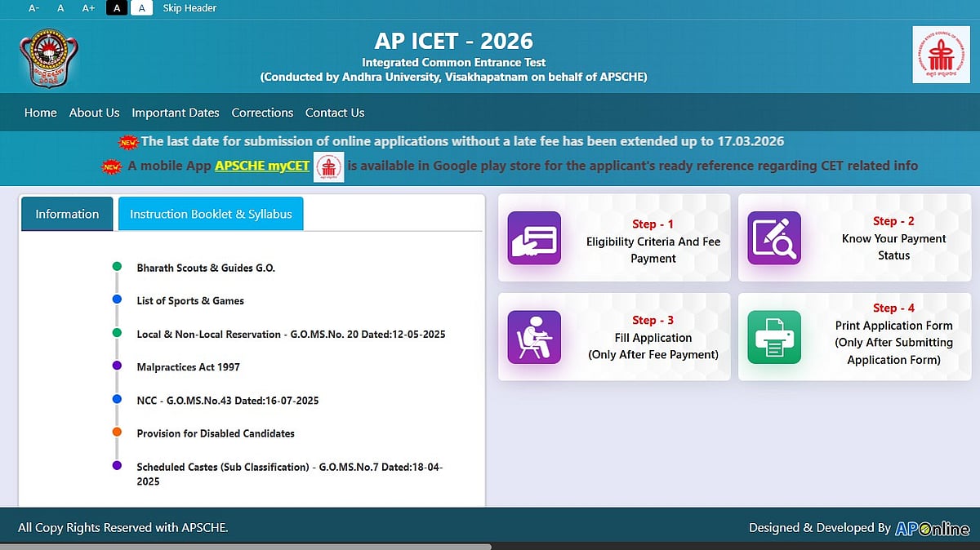Click the APSCHE myCET app icon
This screenshot has width=980, height=550.
pos(329,166)
